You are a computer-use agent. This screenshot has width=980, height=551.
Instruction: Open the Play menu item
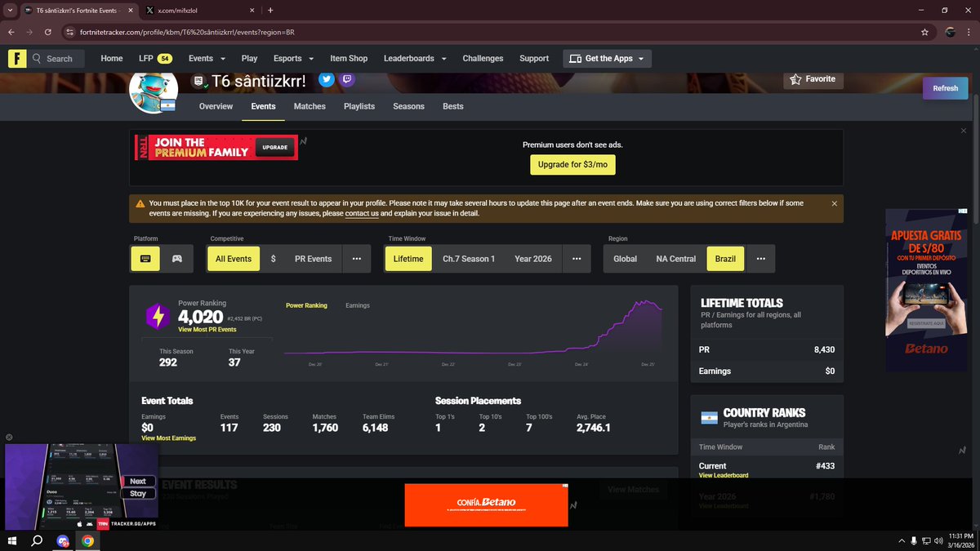(249, 59)
